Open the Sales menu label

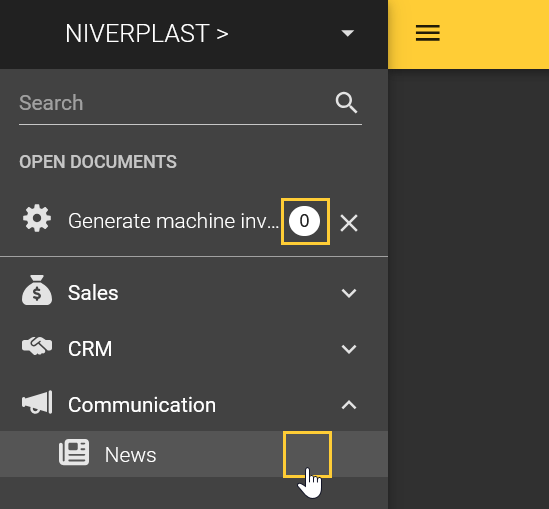point(93,293)
